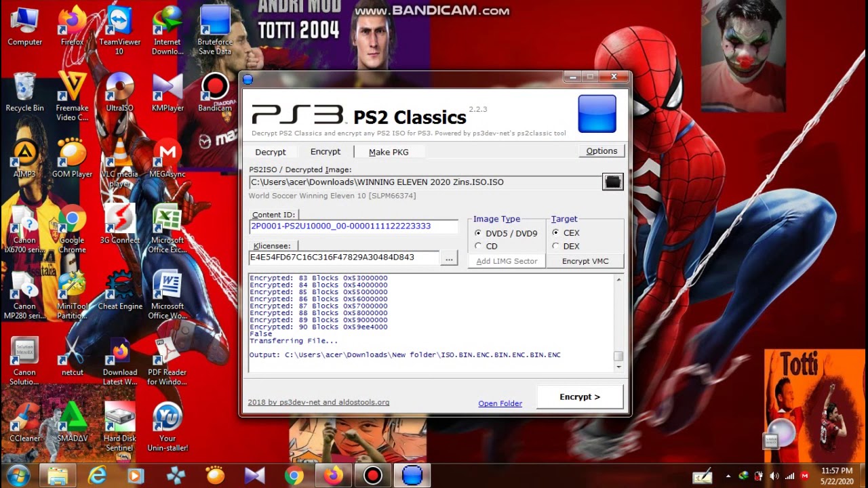Viewport: 868px width, 488px height.
Task: Click the blue PS2 Classics logo icon
Action: pyautogui.click(x=597, y=113)
